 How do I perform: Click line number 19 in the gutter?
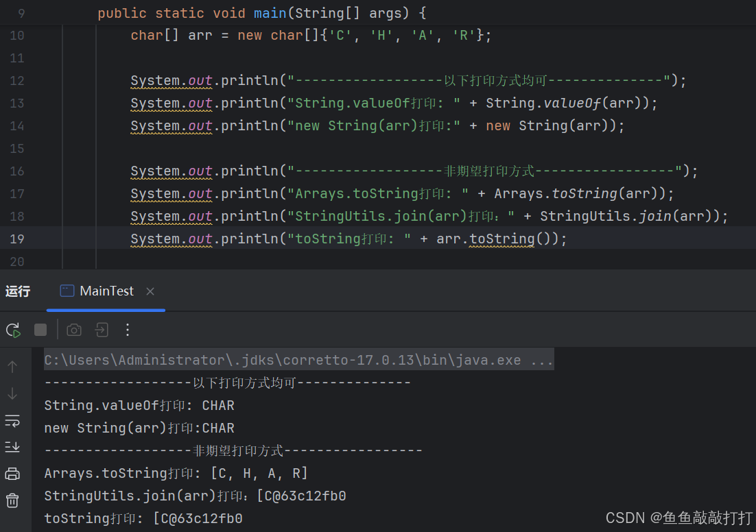16,239
